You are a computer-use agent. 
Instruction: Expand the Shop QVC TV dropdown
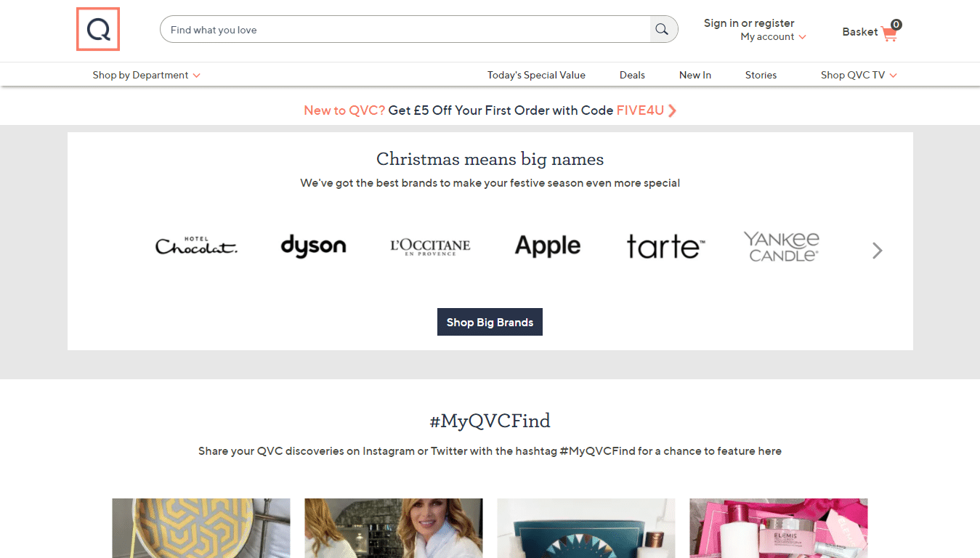pos(859,75)
